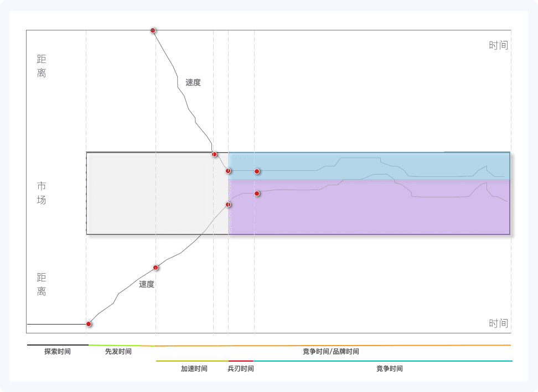Click the red dot where the upper curve enters the market box

point(214,154)
